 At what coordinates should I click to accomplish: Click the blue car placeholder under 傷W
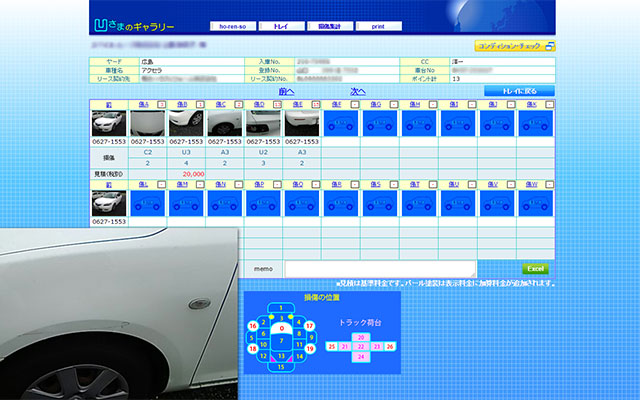tap(536, 203)
